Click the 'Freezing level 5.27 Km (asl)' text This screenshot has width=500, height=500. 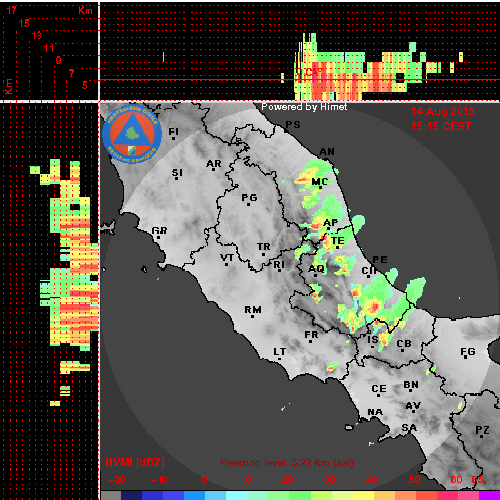(x=287, y=463)
